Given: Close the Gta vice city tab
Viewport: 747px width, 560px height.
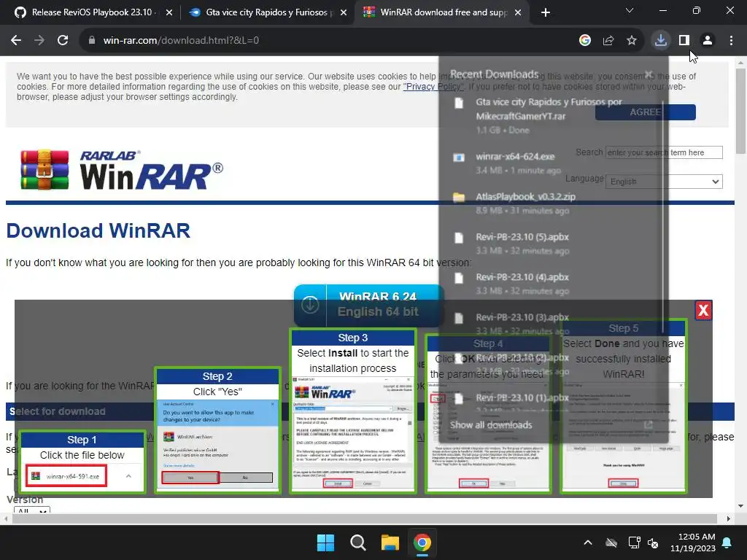Looking at the screenshot, I should click(344, 12).
